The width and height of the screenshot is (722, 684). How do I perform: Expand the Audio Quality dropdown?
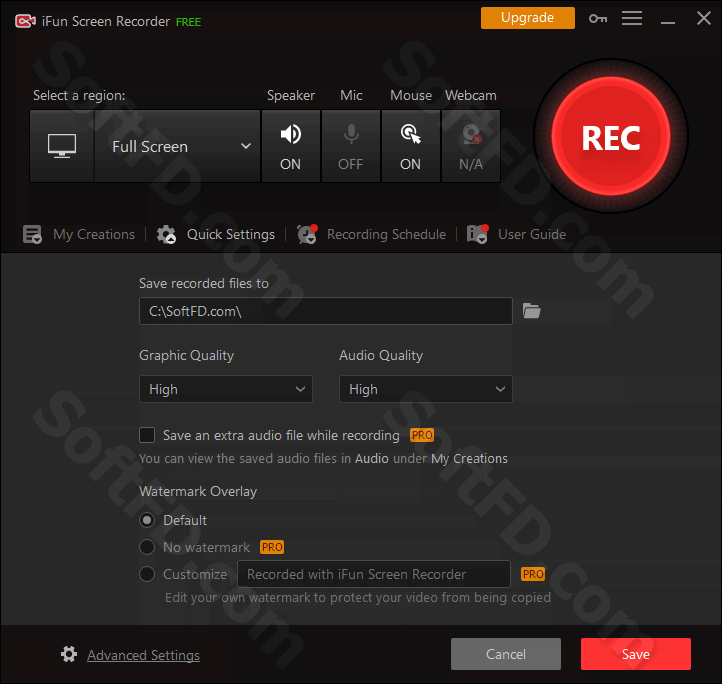425,389
